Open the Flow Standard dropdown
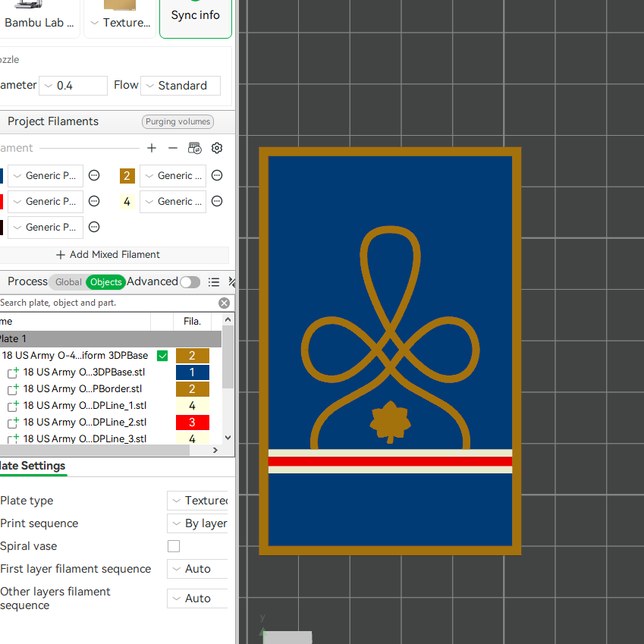This screenshot has width=644, height=644. click(x=181, y=86)
